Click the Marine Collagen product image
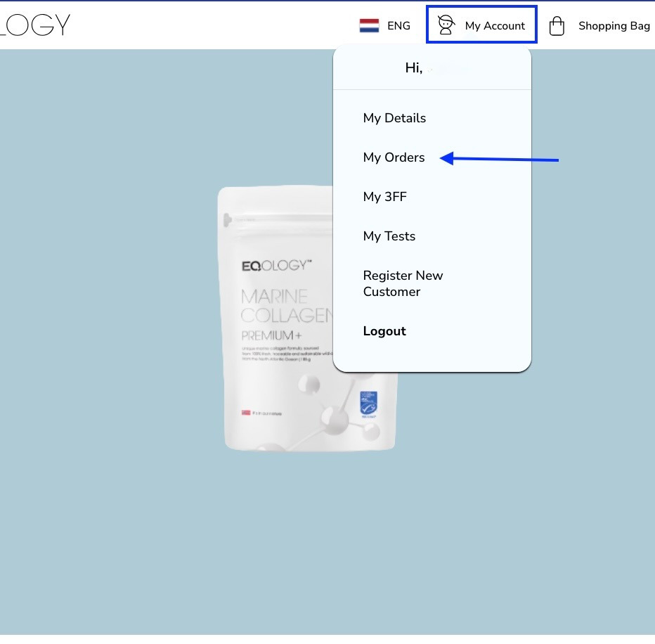The image size is (655, 644). click(x=307, y=318)
